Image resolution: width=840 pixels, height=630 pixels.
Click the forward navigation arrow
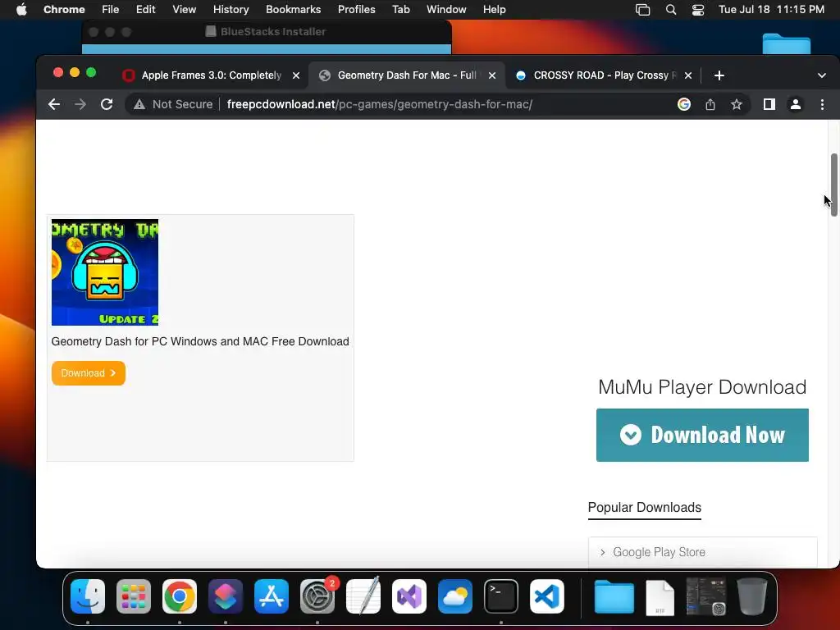click(x=80, y=104)
